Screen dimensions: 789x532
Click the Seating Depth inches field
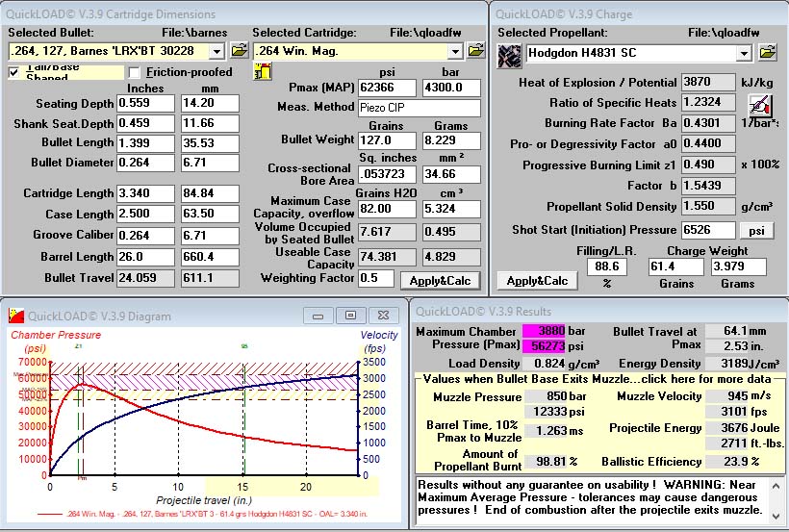coord(146,103)
